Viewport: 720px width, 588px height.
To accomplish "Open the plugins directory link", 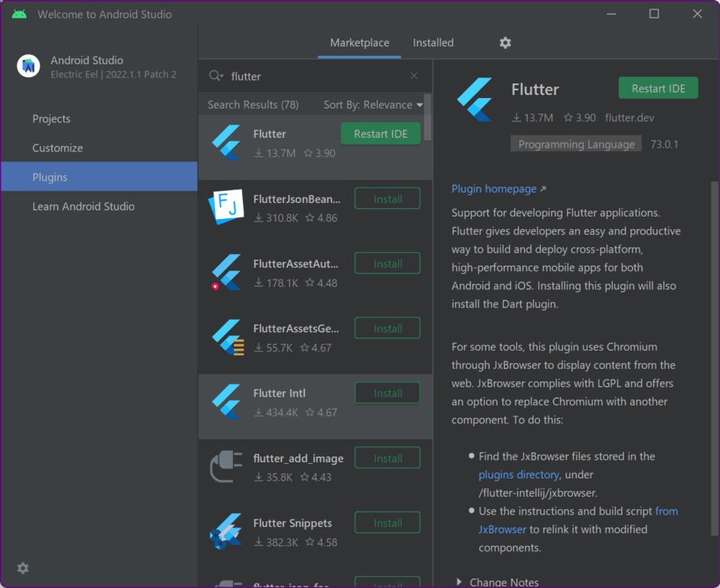I will tap(519, 475).
